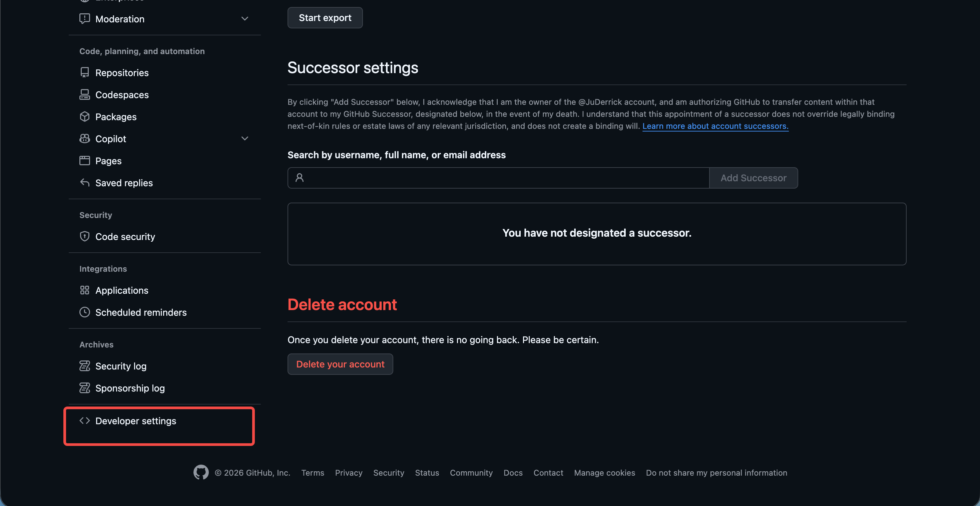Screen dimensions: 980x506
Task: Click the Security log icon
Action: pos(84,366)
